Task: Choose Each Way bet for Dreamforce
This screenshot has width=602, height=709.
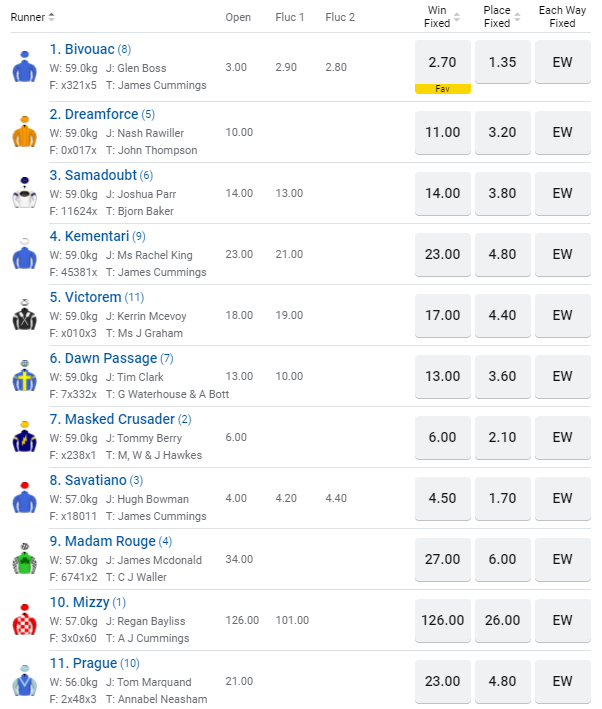Action: (562, 132)
